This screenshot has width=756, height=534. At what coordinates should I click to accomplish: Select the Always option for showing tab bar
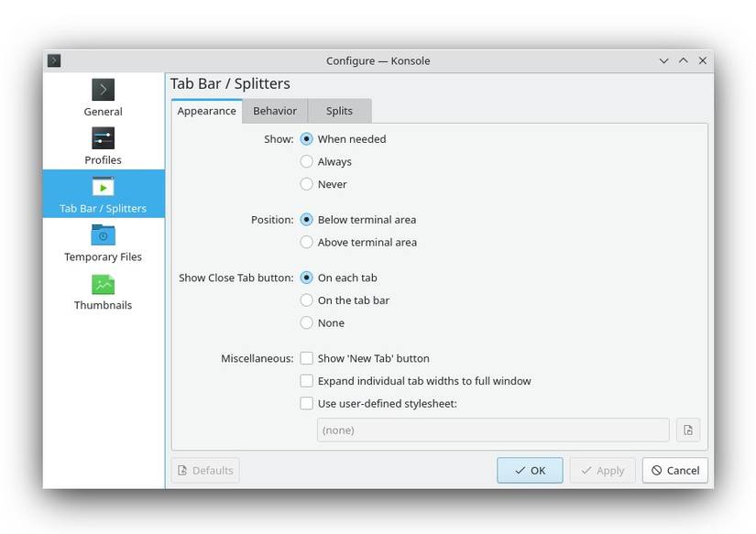pos(306,161)
